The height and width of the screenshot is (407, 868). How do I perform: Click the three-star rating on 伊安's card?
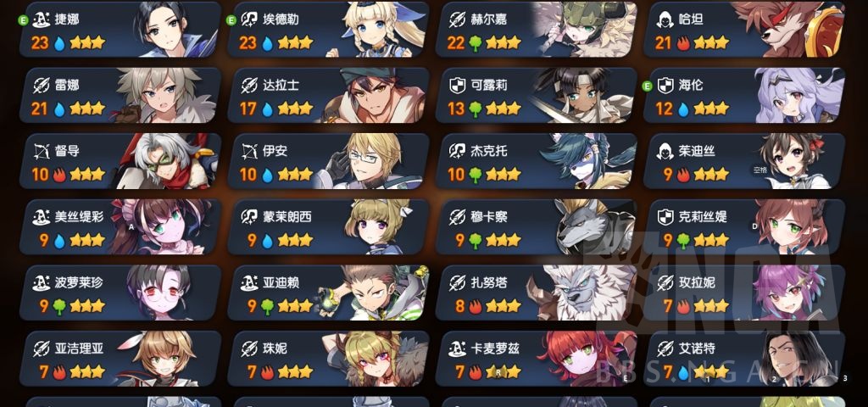[x=295, y=175]
